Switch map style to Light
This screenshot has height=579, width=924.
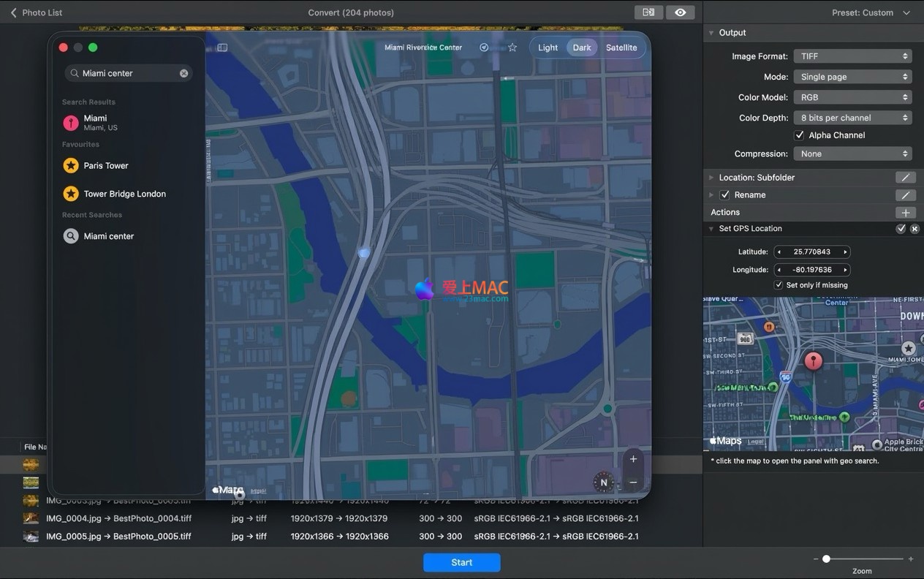[548, 48]
